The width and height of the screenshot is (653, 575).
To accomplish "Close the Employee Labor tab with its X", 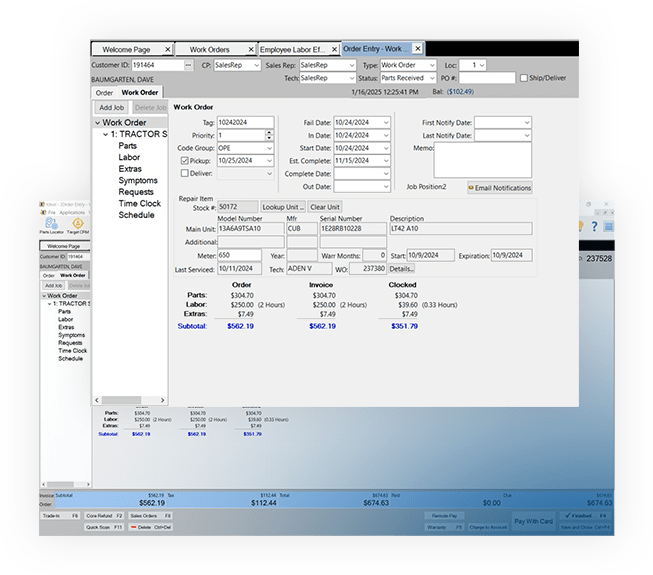I will 332,48.
